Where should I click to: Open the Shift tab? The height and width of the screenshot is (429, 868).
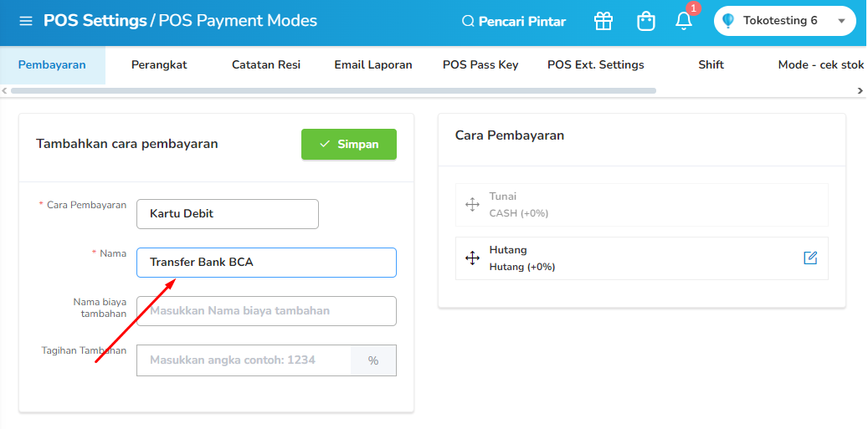(x=711, y=64)
